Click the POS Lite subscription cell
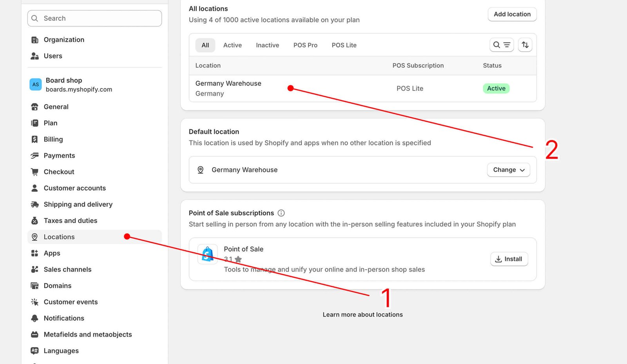Viewport: 627px width, 364px height. (x=410, y=88)
